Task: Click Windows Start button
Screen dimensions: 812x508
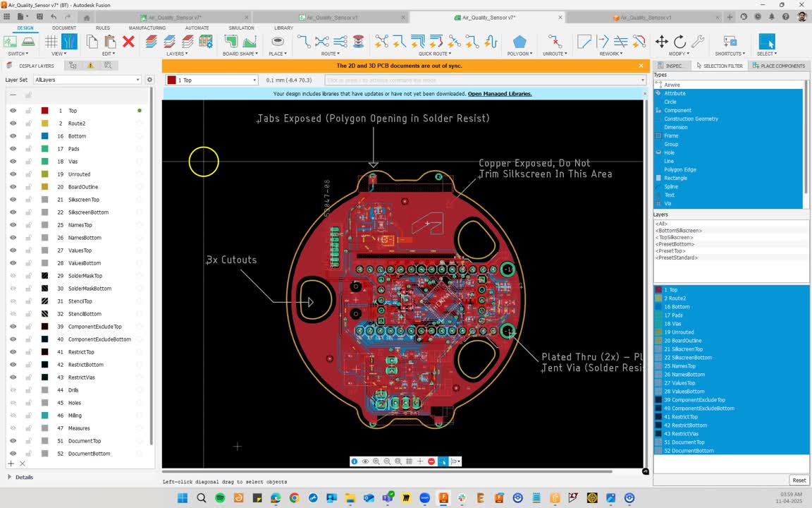Action: tap(183, 498)
